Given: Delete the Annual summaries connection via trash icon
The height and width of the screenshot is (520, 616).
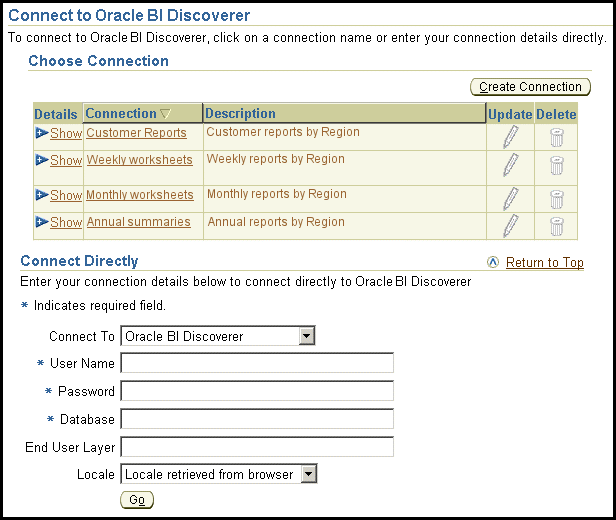Looking at the screenshot, I should click(556, 227).
